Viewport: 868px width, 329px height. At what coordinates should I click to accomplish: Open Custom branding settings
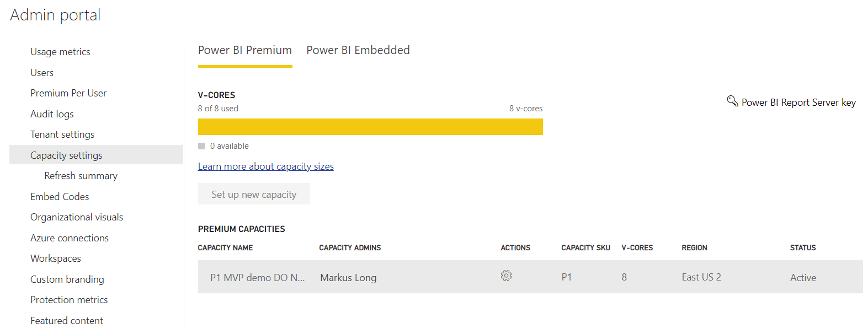[x=67, y=279]
